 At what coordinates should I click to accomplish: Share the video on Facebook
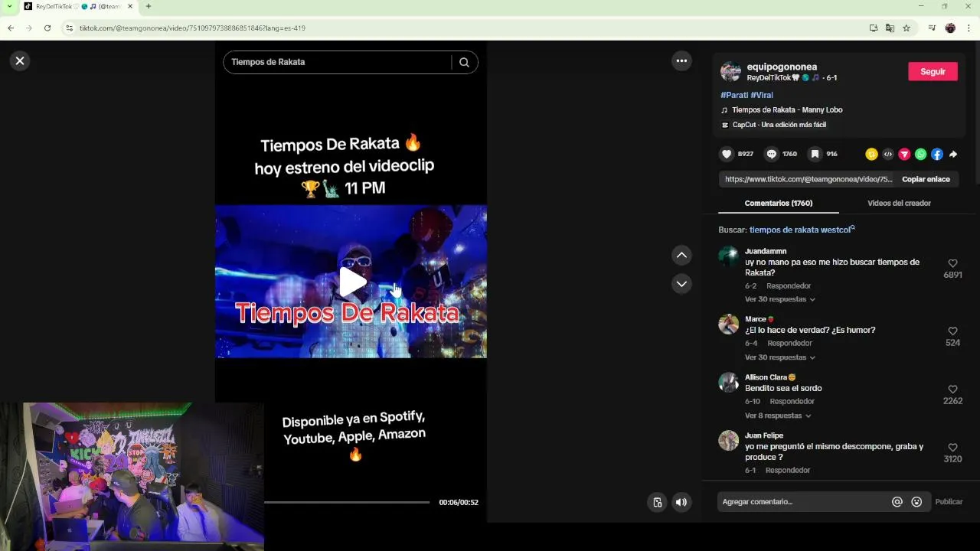click(x=937, y=154)
